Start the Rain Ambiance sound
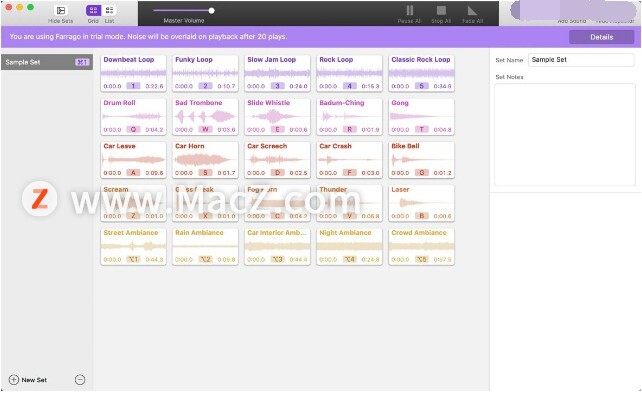642x397 pixels. [205, 247]
